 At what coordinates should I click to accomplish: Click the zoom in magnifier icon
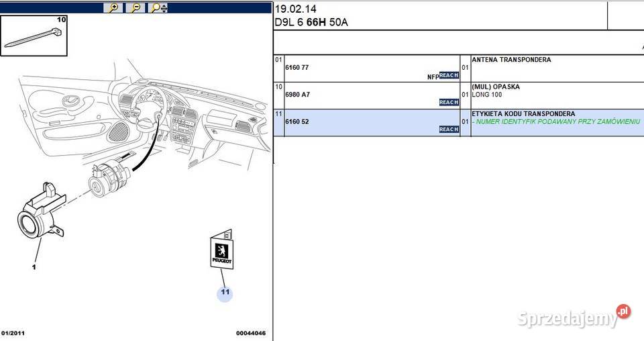tap(113, 8)
